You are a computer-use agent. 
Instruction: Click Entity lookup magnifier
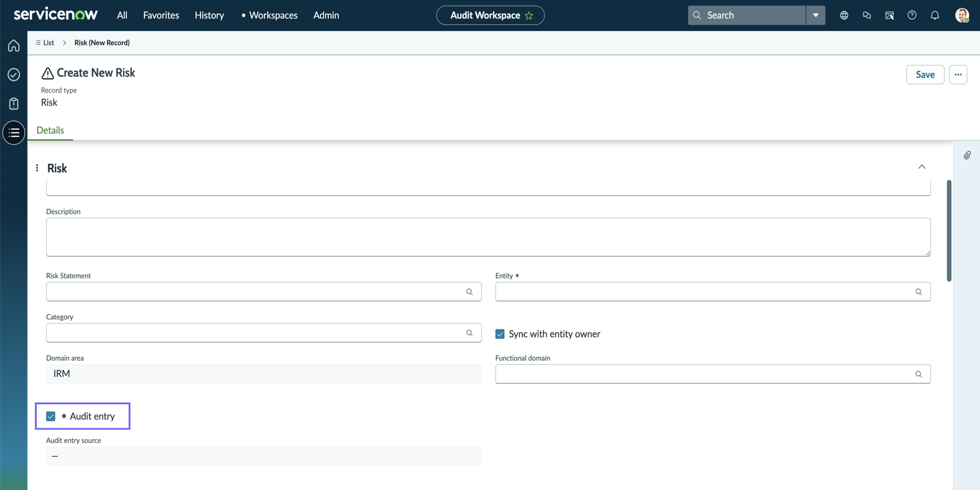click(x=918, y=292)
